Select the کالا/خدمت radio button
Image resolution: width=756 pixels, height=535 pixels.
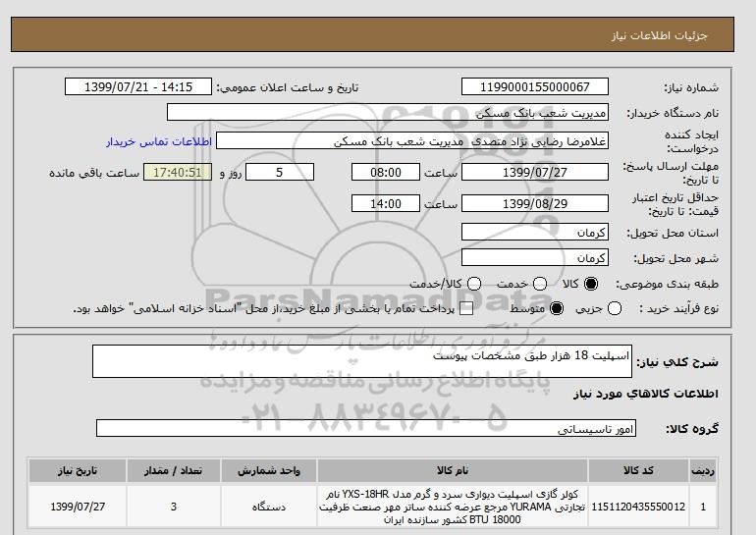[x=474, y=284]
